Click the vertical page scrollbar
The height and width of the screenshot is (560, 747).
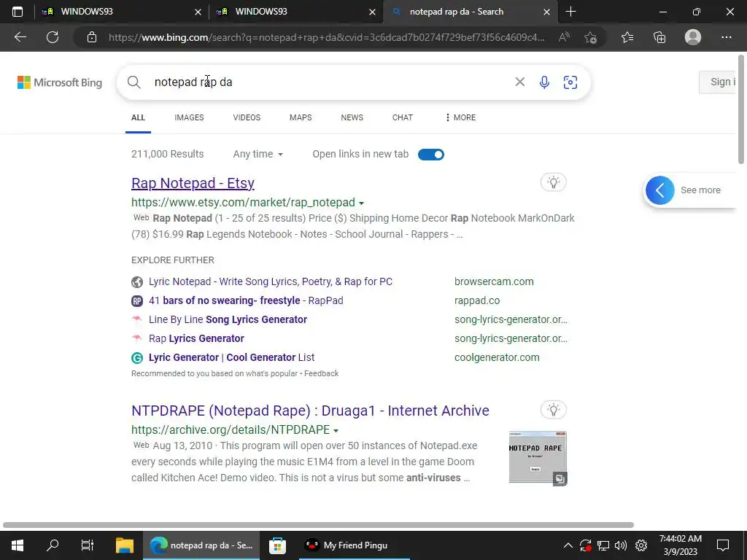[741, 109]
